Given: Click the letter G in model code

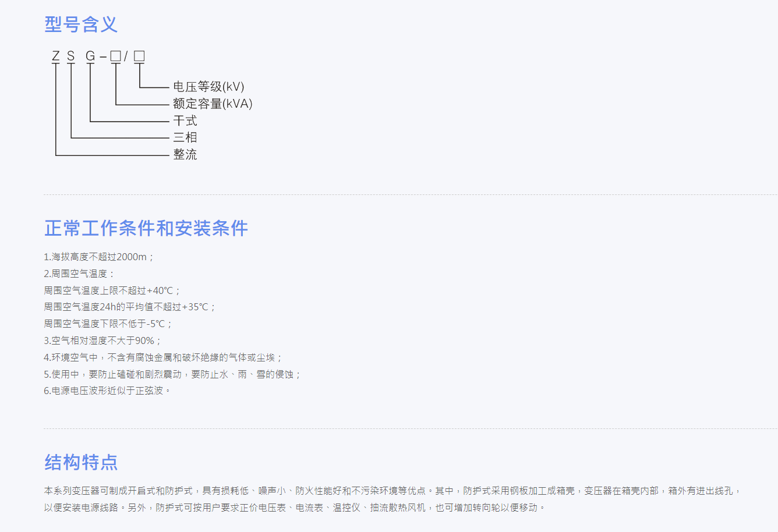Looking at the screenshot, I should tap(90, 56).
